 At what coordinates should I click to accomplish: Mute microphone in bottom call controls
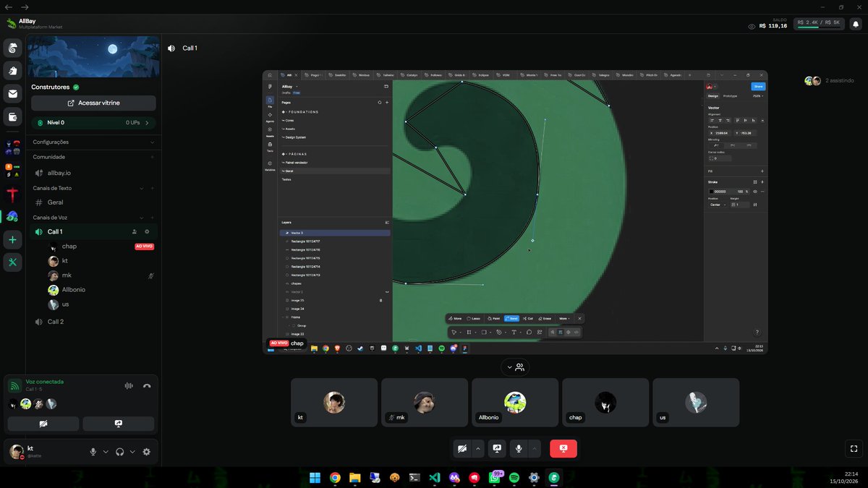pyautogui.click(x=519, y=449)
